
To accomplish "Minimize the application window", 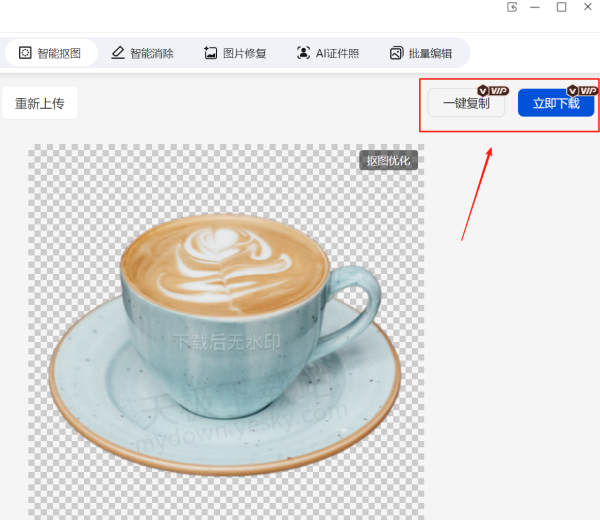I will (537, 7).
